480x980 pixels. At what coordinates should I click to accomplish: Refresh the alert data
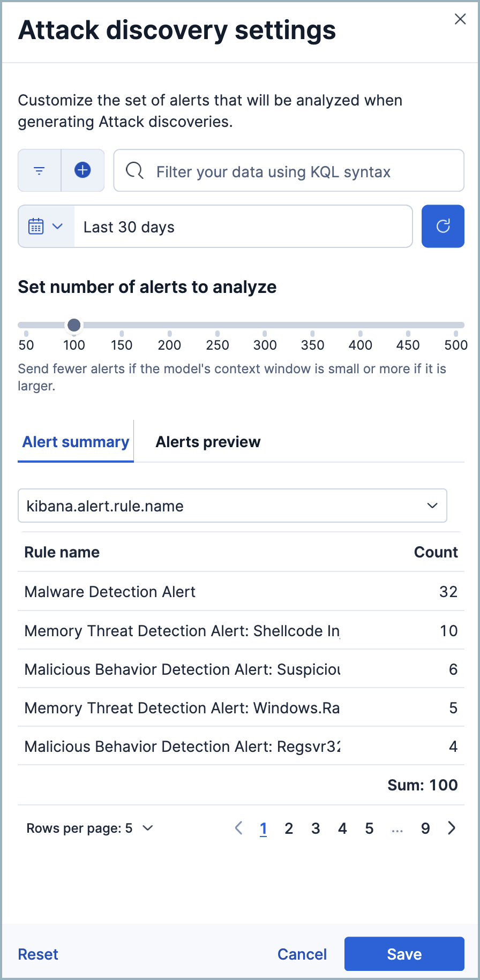coord(443,226)
